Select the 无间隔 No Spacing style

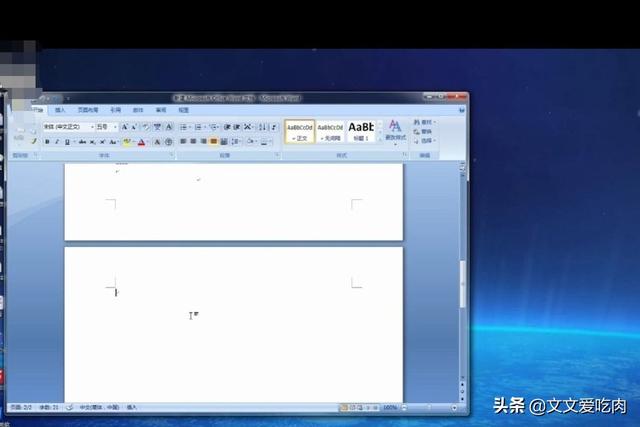coord(330,131)
